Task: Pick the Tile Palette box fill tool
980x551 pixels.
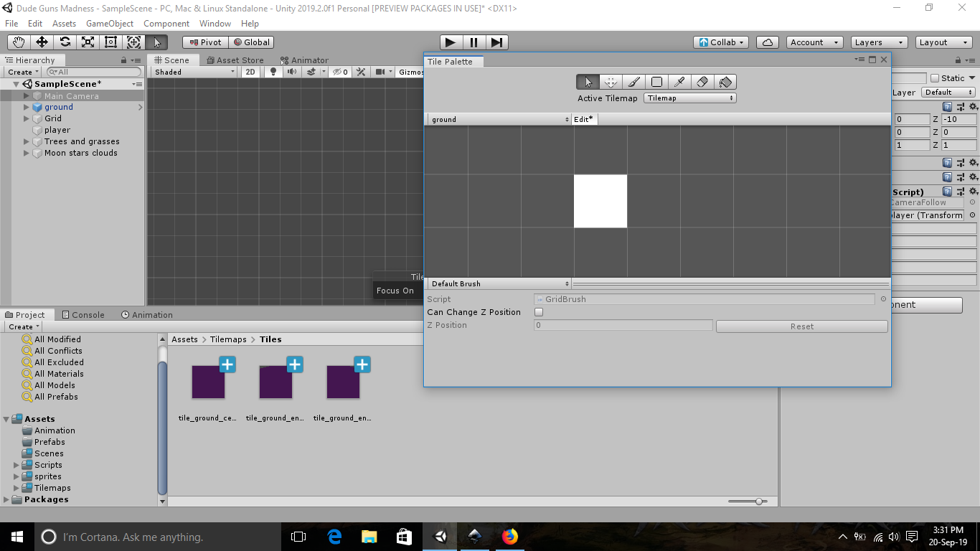Action: pyautogui.click(x=656, y=82)
